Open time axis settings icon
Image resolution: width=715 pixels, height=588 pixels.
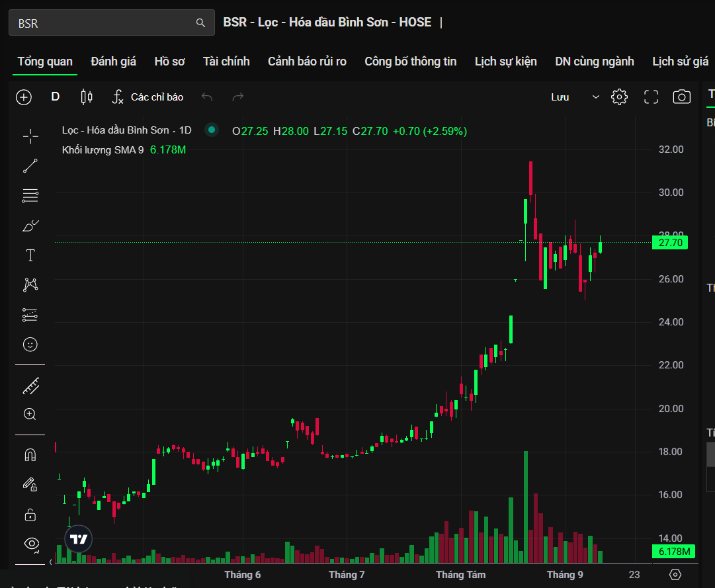pos(675,575)
